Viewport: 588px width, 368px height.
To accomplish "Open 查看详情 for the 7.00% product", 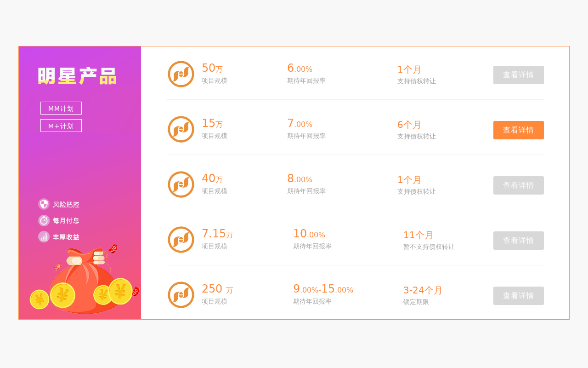I will click(518, 130).
